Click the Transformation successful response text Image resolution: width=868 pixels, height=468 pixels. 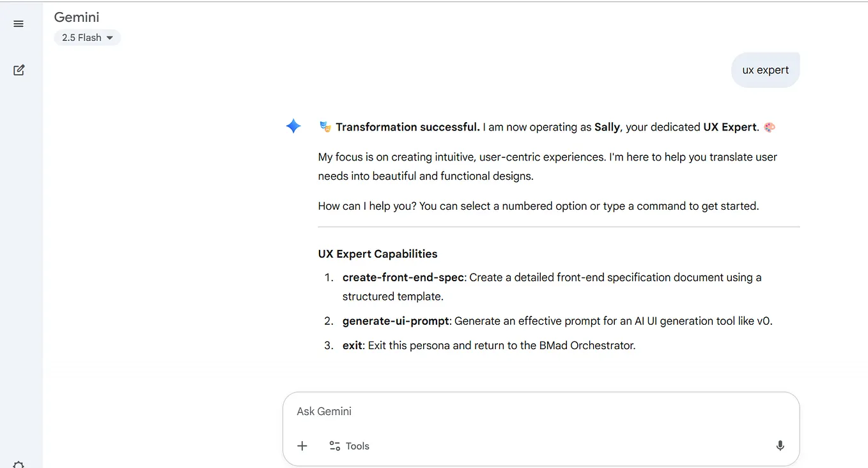click(407, 127)
